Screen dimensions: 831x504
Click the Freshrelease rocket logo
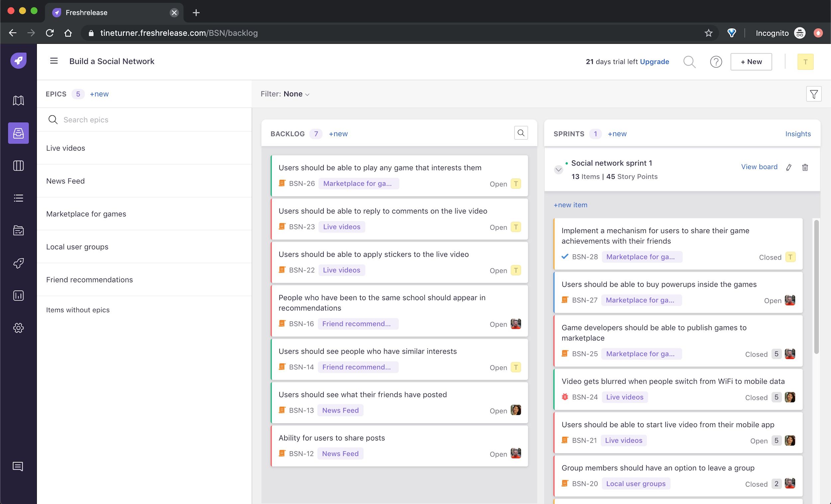tap(18, 61)
